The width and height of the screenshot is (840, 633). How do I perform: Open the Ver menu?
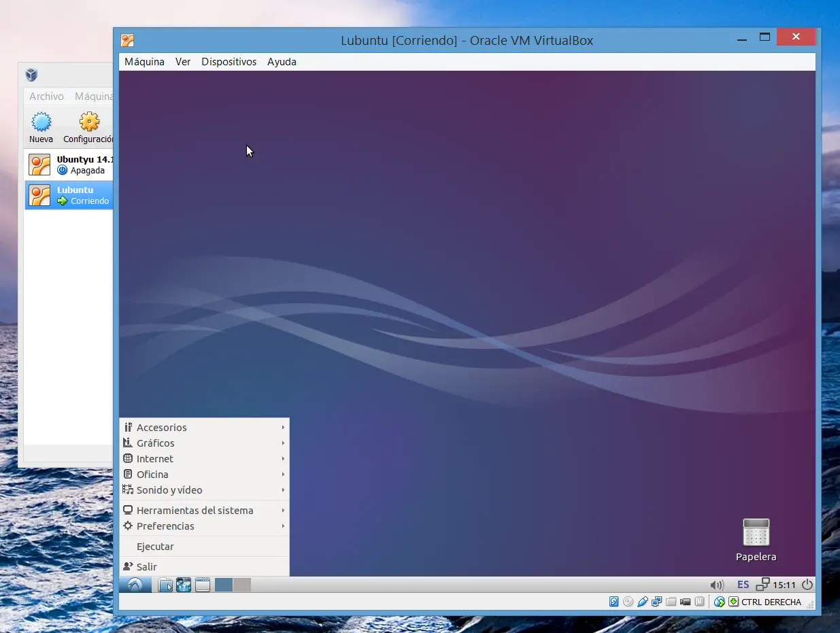tap(182, 61)
